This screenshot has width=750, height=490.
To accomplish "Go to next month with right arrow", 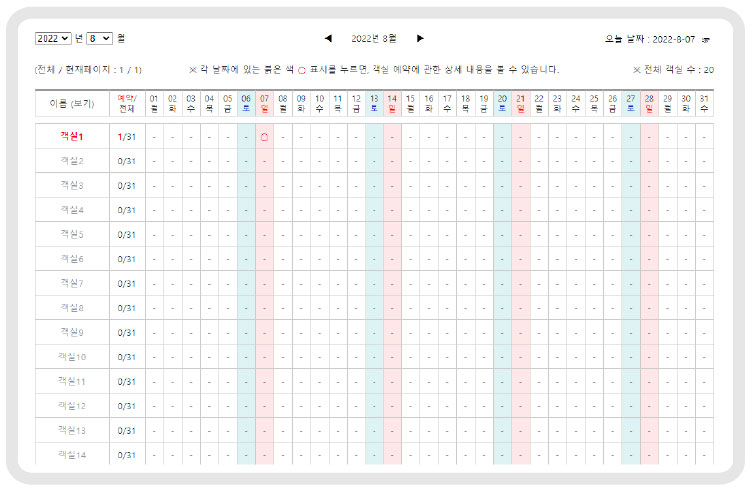I will point(420,38).
